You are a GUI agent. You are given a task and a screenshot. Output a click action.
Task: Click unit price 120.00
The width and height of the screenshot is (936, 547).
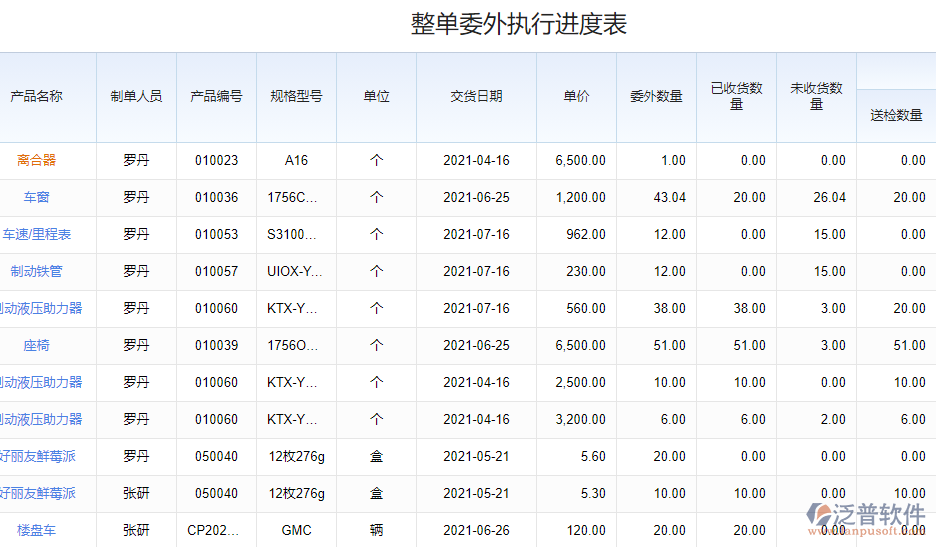586,530
